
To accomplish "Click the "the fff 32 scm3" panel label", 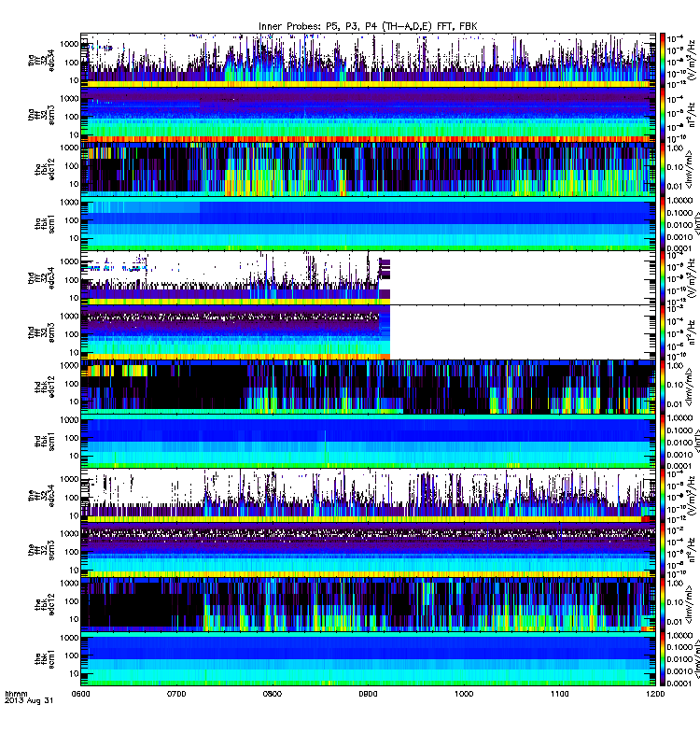I will pyautogui.click(x=42, y=550).
